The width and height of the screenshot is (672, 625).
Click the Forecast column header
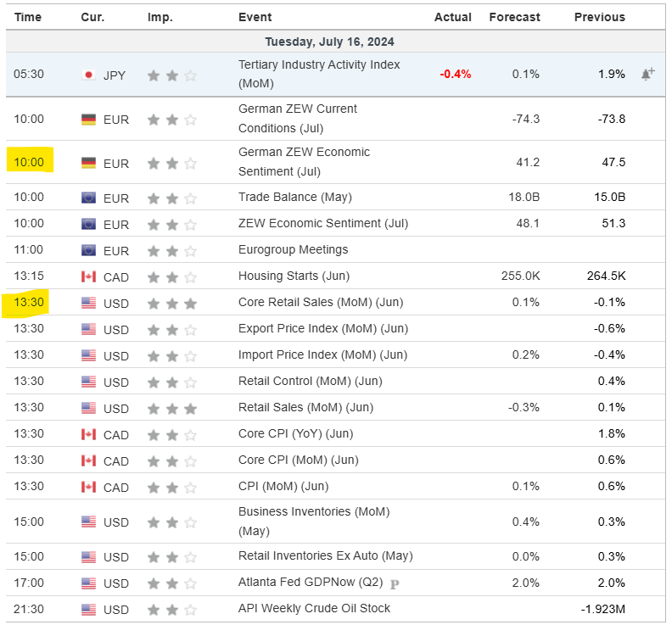(x=514, y=17)
